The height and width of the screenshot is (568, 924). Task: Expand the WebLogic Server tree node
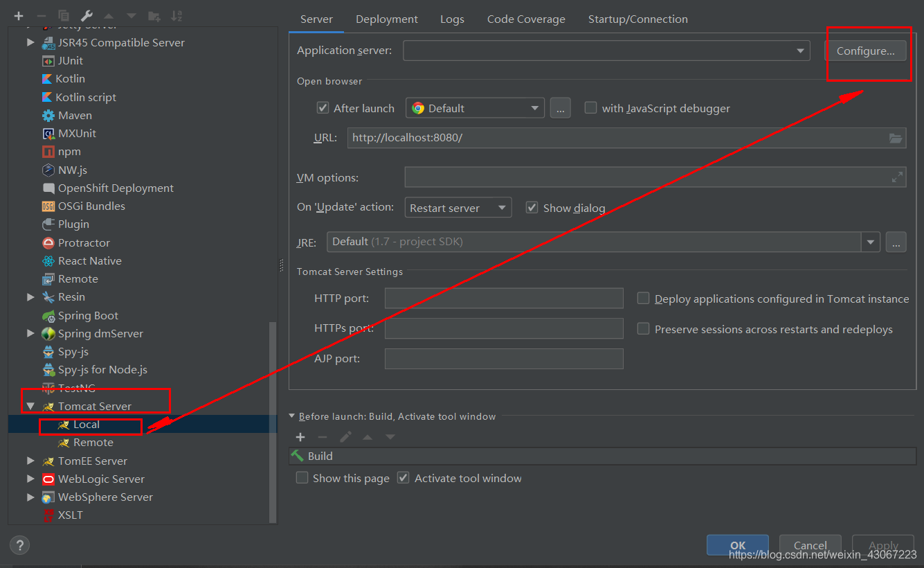30,479
